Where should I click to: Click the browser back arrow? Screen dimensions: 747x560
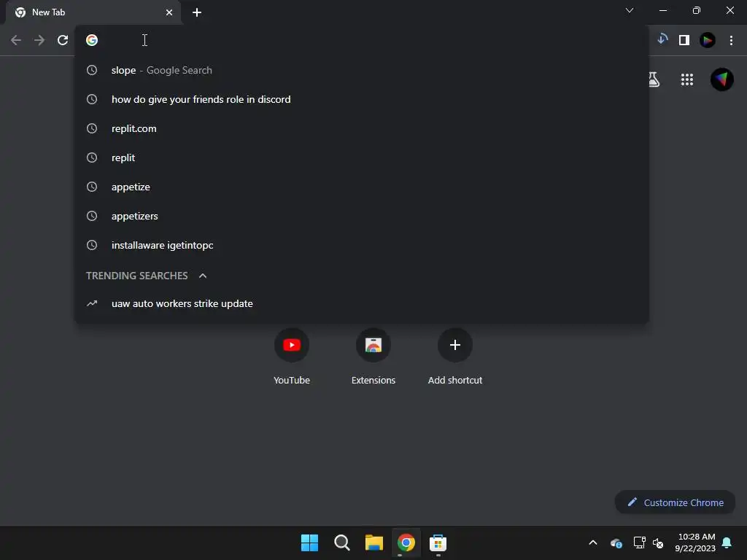16,41
